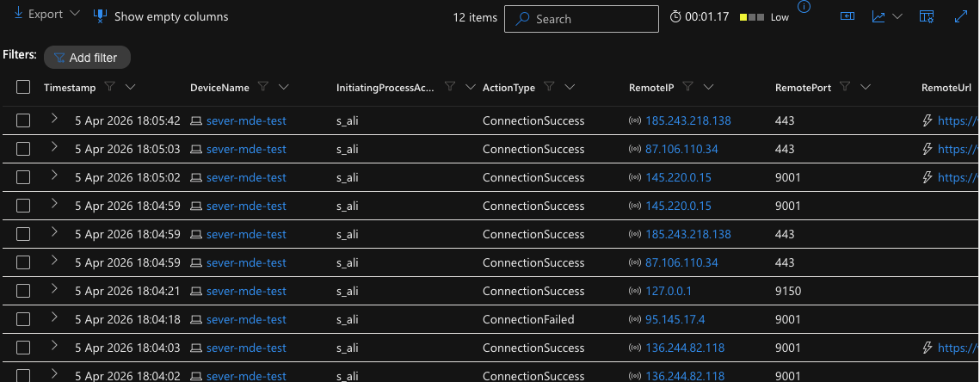Click the query timer clock icon
The width and height of the screenshot is (980, 382).
(675, 17)
